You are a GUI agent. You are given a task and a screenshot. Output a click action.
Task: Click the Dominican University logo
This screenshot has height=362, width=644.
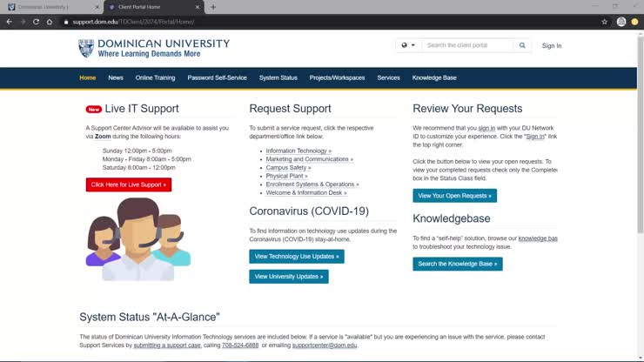click(154, 49)
